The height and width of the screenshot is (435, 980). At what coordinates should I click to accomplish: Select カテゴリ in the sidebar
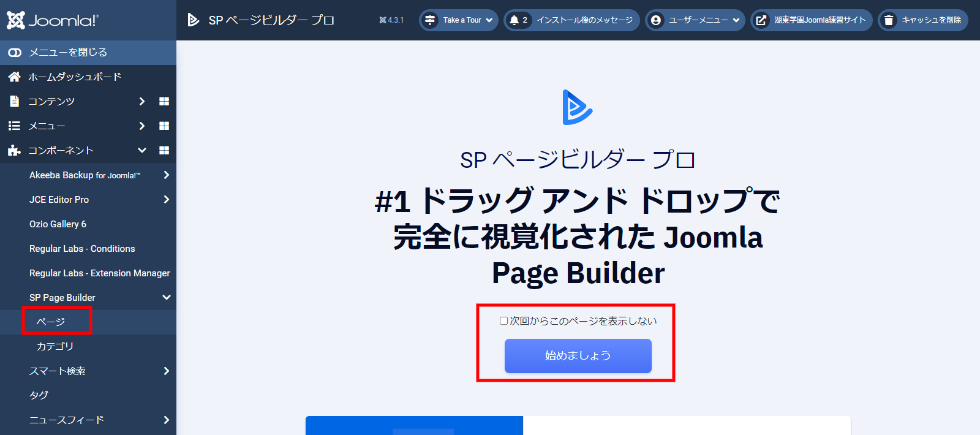coord(55,346)
